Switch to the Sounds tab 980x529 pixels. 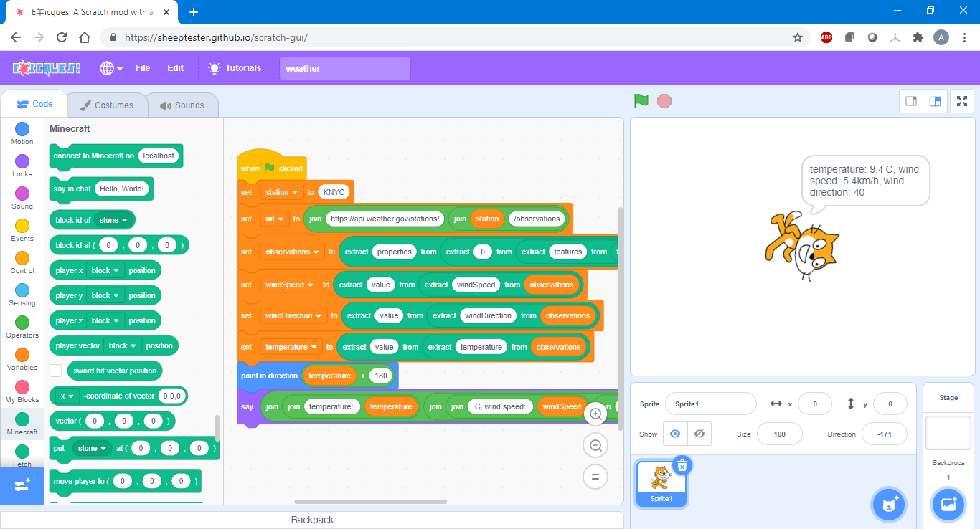pyautogui.click(x=183, y=105)
